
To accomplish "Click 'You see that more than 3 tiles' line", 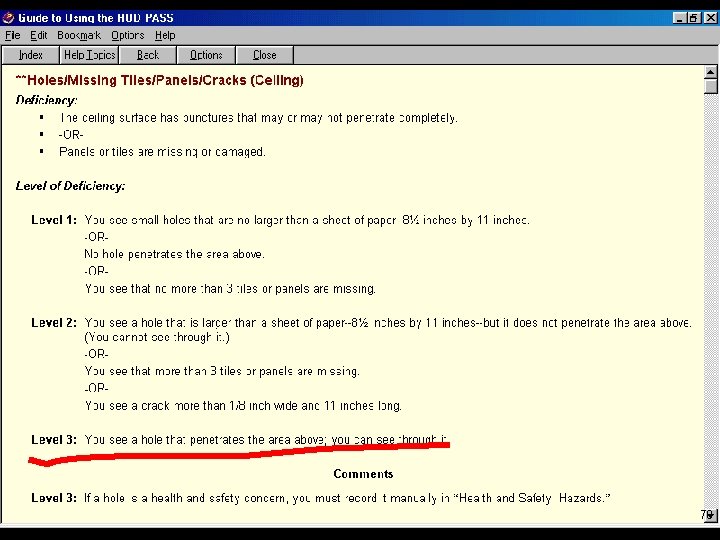I will [x=222, y=371].
